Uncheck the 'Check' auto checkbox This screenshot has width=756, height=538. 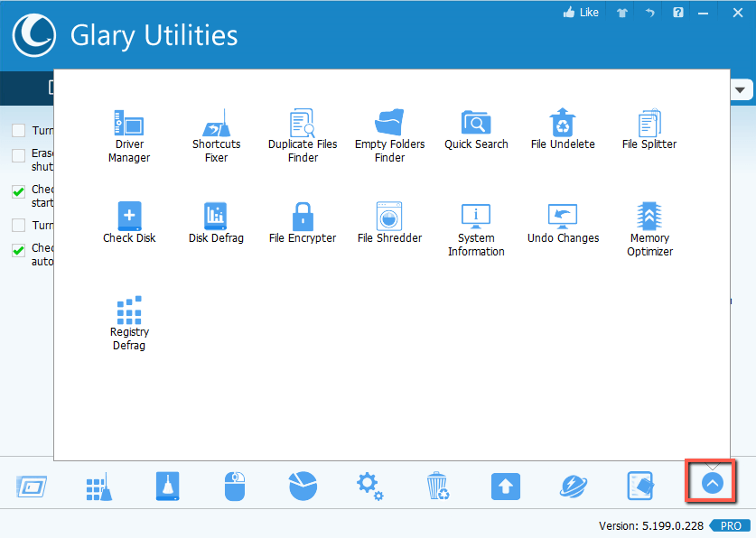(x=18, y=250)
